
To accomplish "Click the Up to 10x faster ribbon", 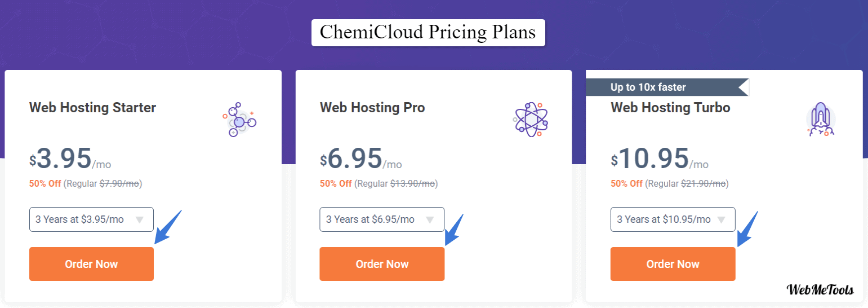I will [x=667, y=87].
